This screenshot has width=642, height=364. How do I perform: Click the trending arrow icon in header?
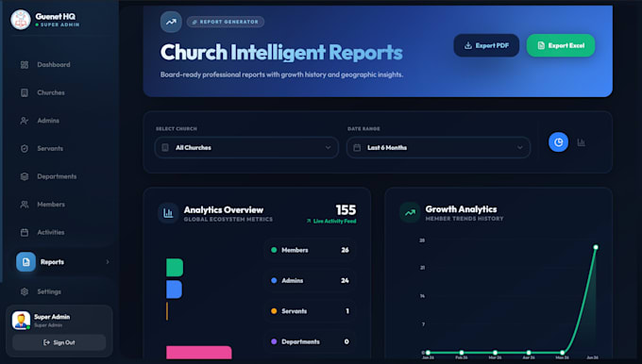(171, 22)
